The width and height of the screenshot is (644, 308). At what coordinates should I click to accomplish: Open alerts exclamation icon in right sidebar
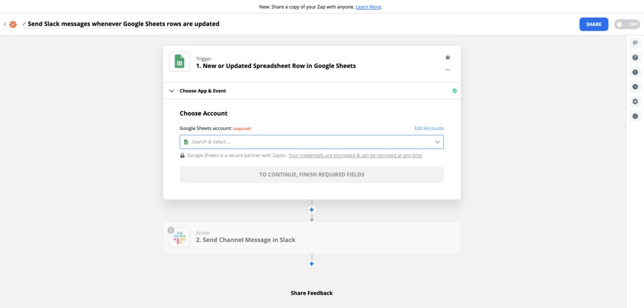(635, 72)
